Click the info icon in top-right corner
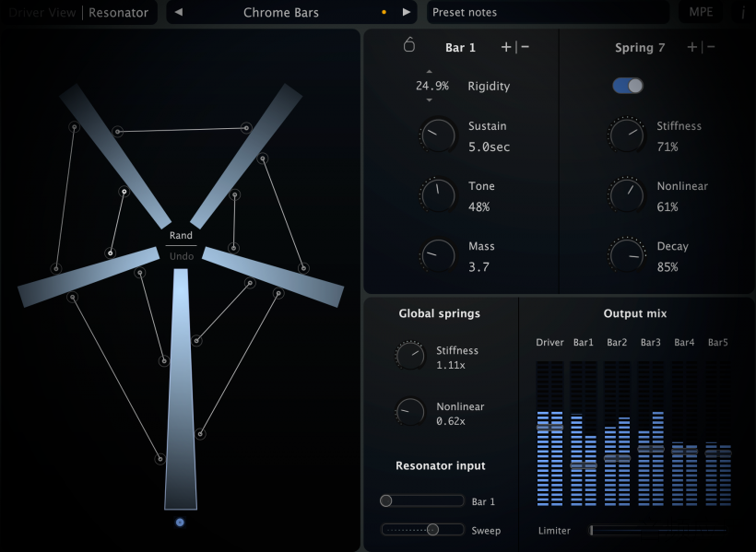Image resolution: width=756 pixels, height=552 pixels. click(743, 13)
